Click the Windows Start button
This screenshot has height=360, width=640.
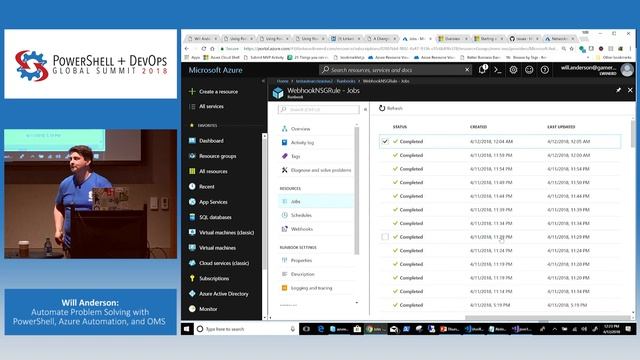[x=187, y=329]
